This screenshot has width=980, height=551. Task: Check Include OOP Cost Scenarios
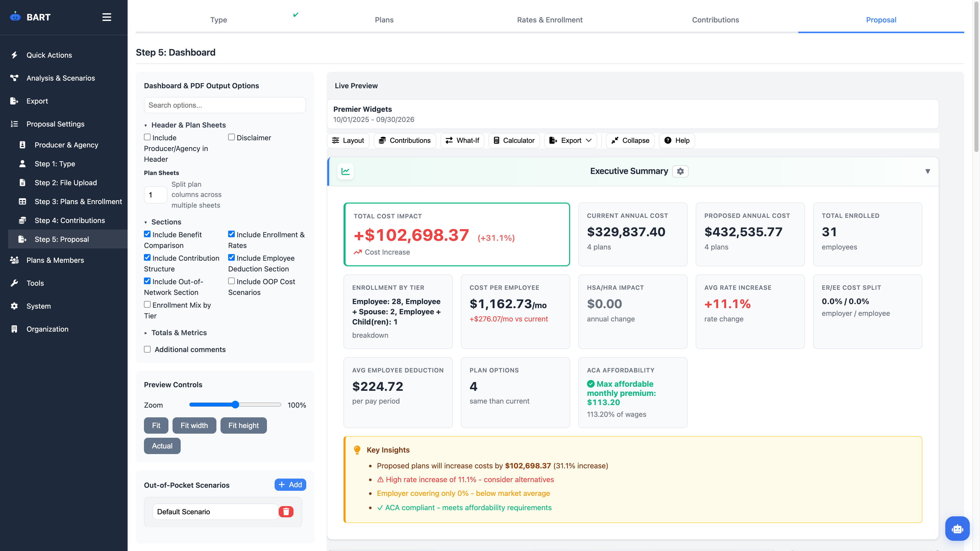pos(231,281)
